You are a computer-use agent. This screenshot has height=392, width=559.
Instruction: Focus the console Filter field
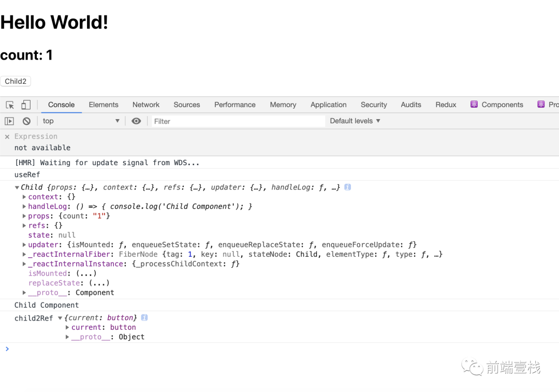tap(238, 121)
